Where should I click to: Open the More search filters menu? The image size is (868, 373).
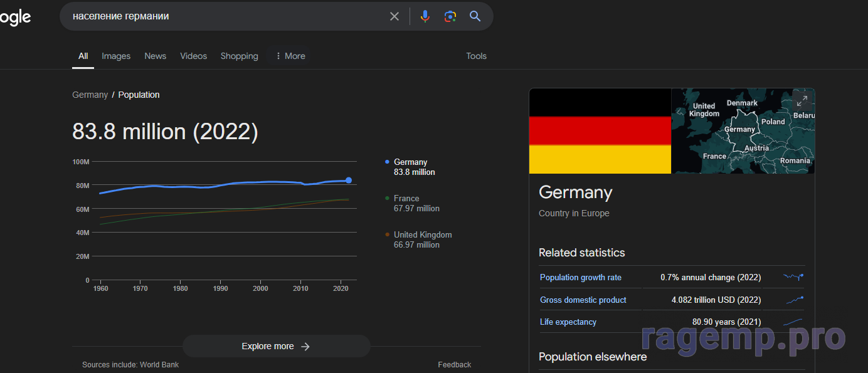click(x=290, y=56)
